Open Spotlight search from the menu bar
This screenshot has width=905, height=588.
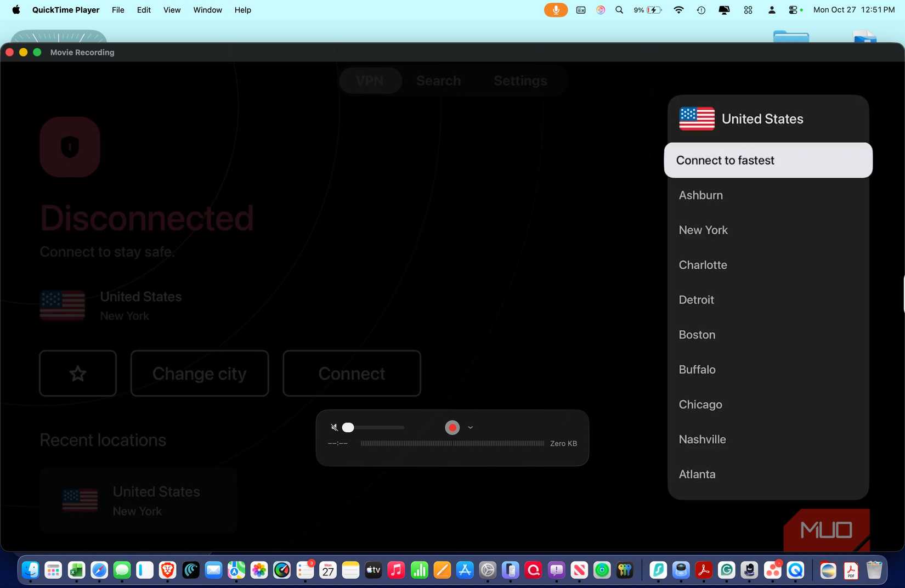(619, 9)
